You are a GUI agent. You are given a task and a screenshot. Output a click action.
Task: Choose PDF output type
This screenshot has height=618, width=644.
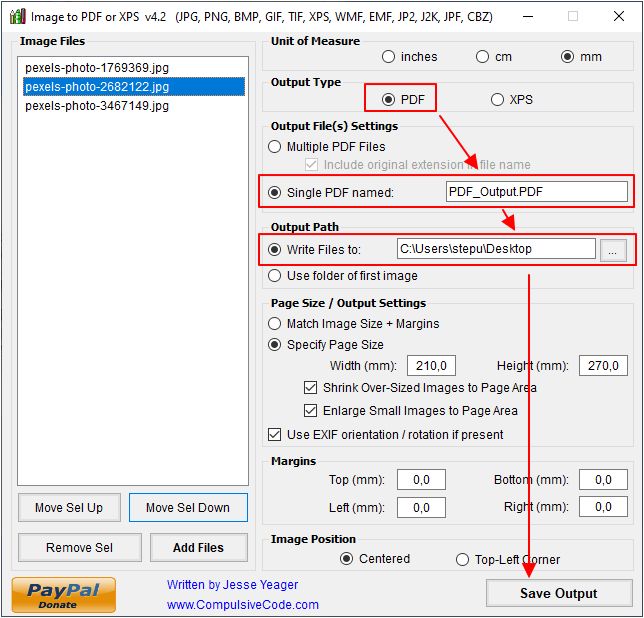pos(388,99)
